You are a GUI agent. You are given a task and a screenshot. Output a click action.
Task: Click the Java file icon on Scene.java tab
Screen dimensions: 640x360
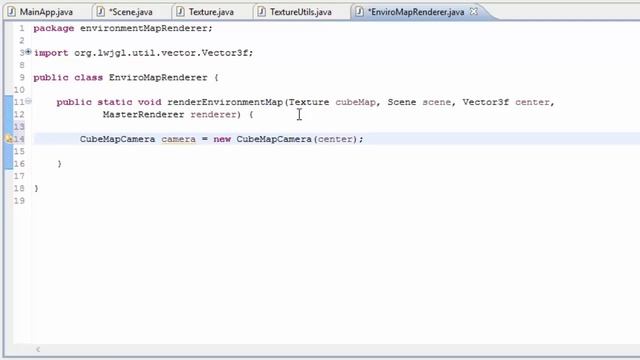coord(100,12)
